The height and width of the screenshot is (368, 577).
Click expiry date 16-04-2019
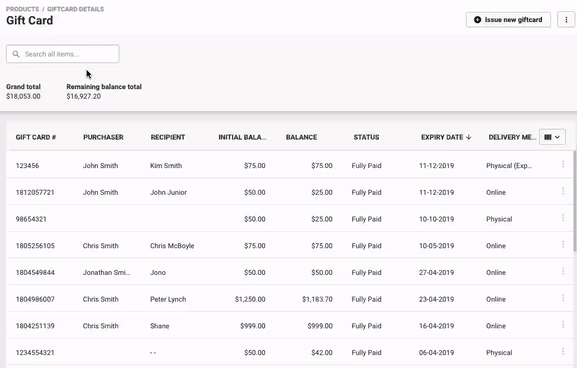436,326
